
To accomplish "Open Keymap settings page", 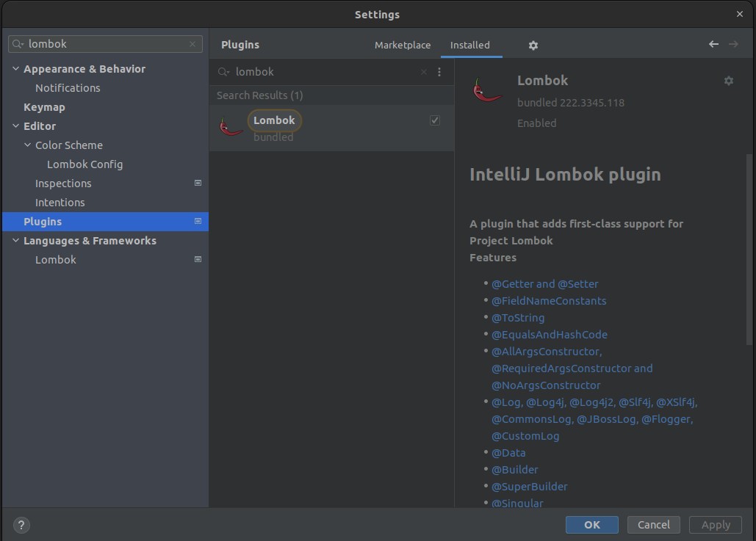I will pos(44,107).
